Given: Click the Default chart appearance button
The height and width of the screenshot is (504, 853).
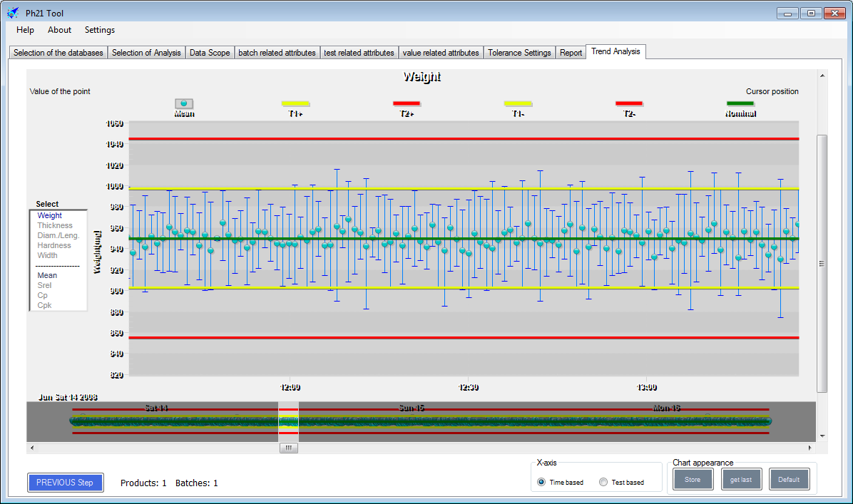Looking at the screenshot, I should 788,480.
